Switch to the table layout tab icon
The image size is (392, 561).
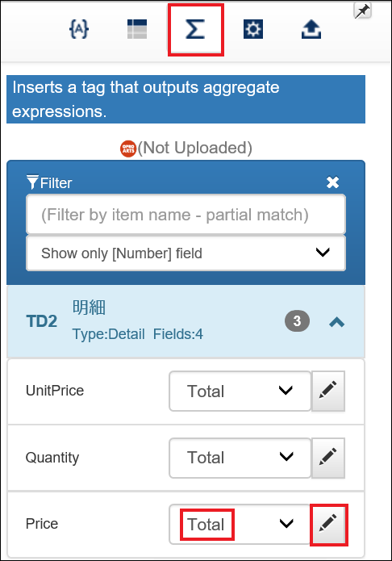click(137, 29)
